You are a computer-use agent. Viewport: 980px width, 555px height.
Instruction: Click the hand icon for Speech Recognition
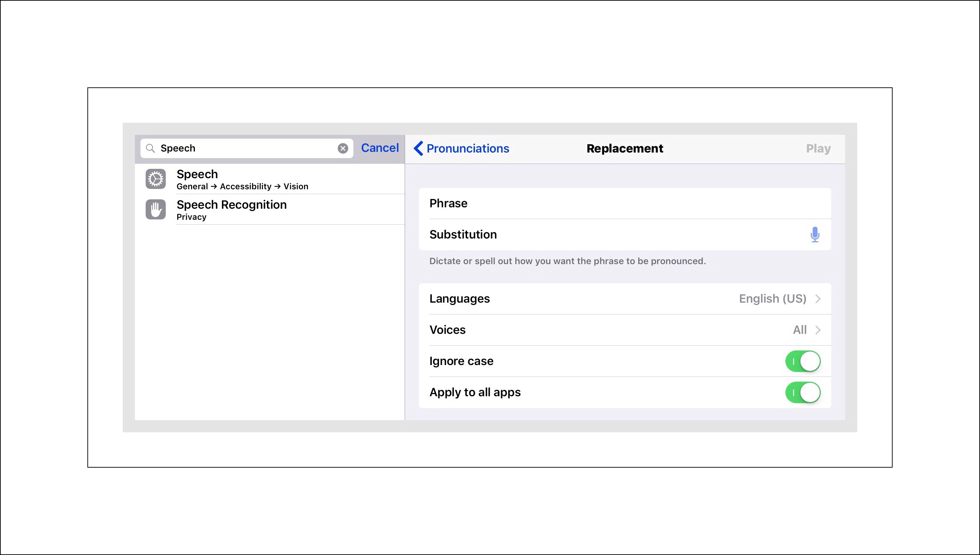(x=156, y=209)
